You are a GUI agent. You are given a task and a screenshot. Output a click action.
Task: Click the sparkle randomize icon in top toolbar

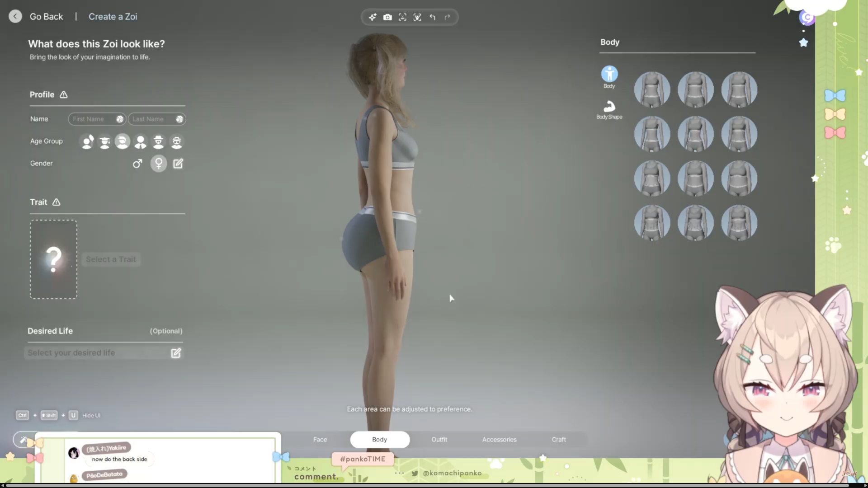pyautogui.click(x=373, y=17)
